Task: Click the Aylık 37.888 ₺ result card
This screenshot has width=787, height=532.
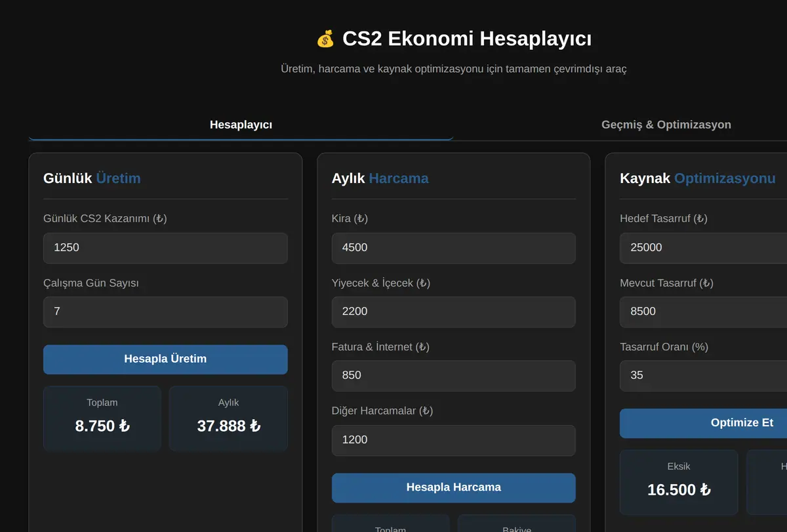Action: tap(229, 419)
